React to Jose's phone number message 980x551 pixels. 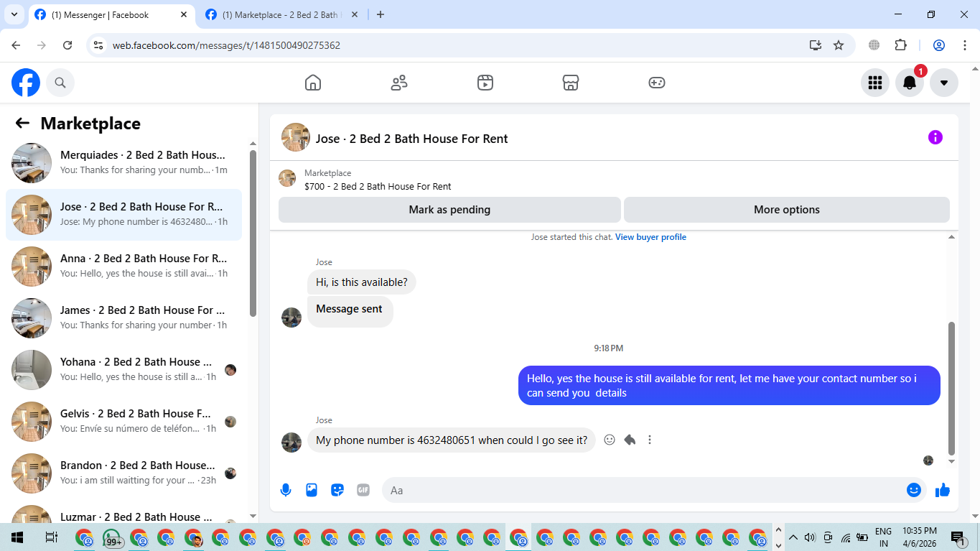610,440
